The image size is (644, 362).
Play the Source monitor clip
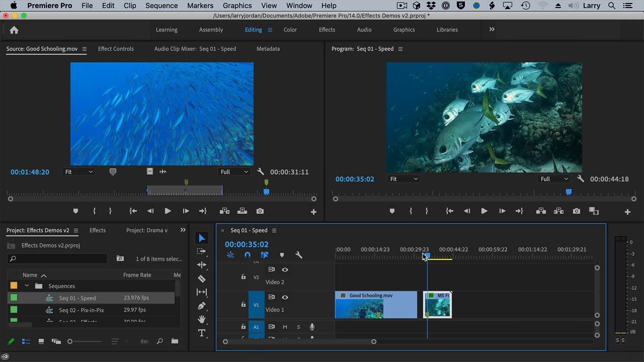coord(168,211)
